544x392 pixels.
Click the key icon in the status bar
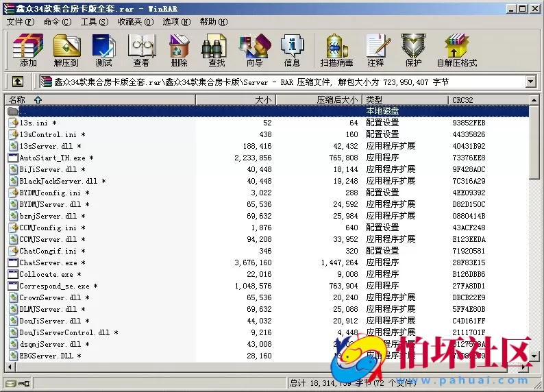click(x=24, y=383)
